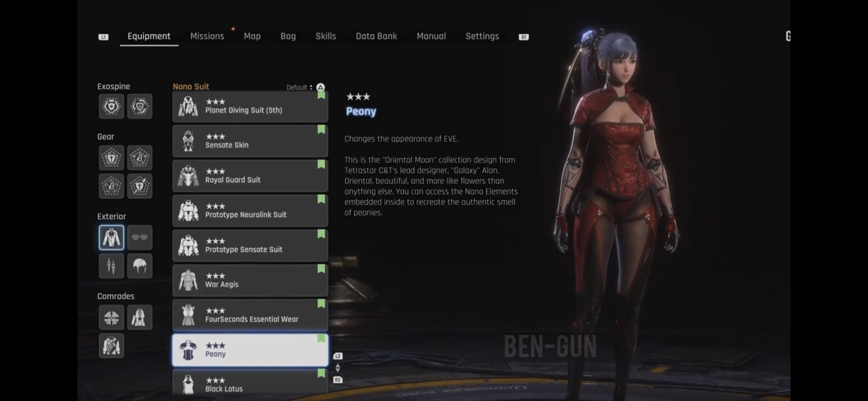
Task: Choose the top-right Gear beta slot
Action: click(x=140, y=158)
